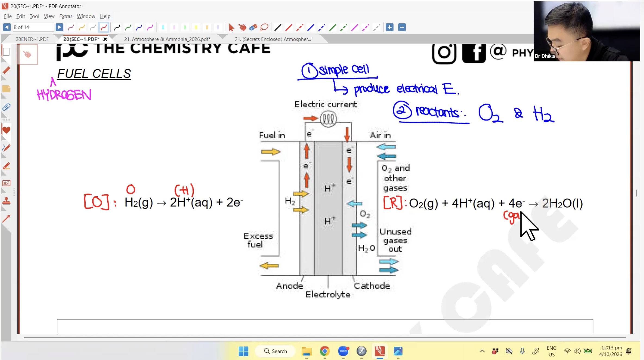This screenshot has height=360, width=644.
Task: Select the sidebar stamp tool
Action: [6, 201]
